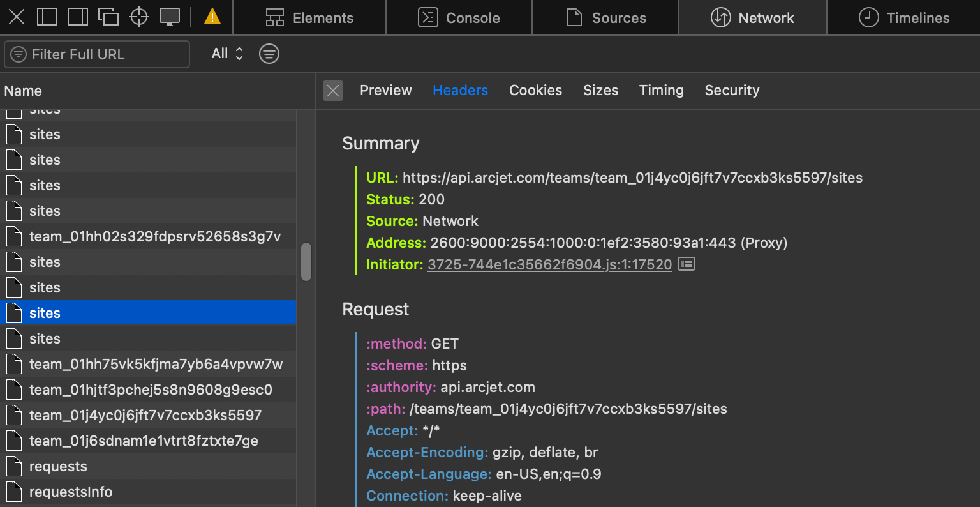
Task: Click the yellow warning triangle icon
Action: tap(212, 17)
